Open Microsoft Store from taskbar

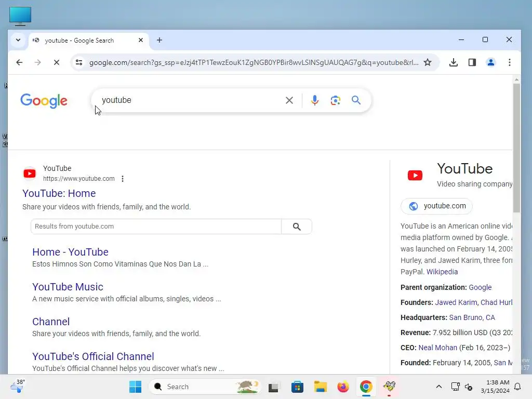click(x=297, y=387)
